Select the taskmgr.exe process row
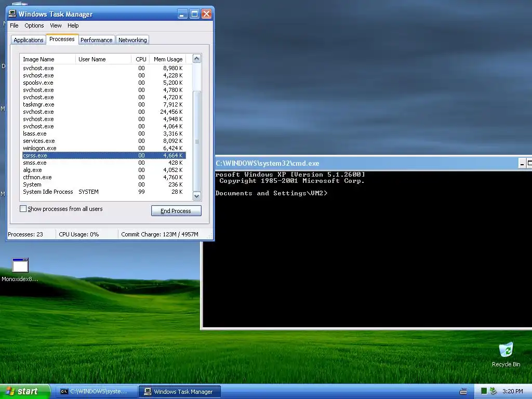Viewport: 532px width, 399px height. (x=104, y=104)
